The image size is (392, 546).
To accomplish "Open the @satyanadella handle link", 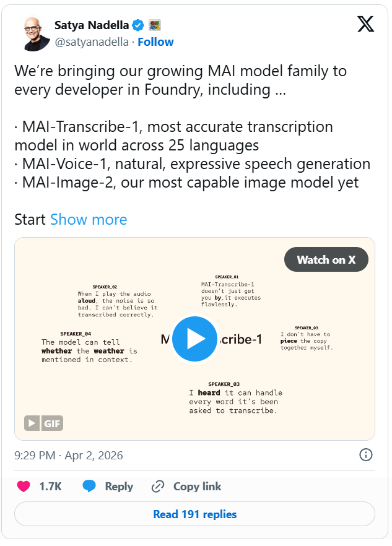I will coord(92,42).
